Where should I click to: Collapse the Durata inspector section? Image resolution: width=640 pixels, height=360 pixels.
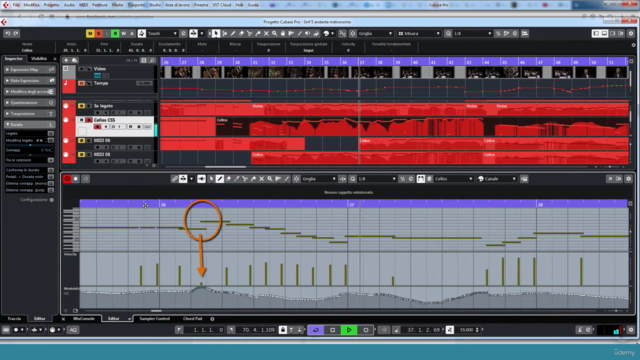(x=29, y=124)
